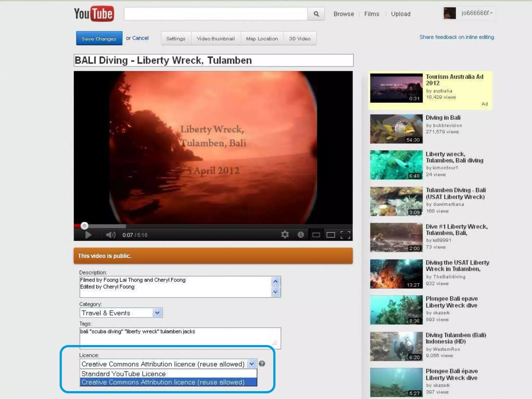The width and height of the screenshot is (532, 399).
Task: Click the licence help question mark icon
Action: 262,364
